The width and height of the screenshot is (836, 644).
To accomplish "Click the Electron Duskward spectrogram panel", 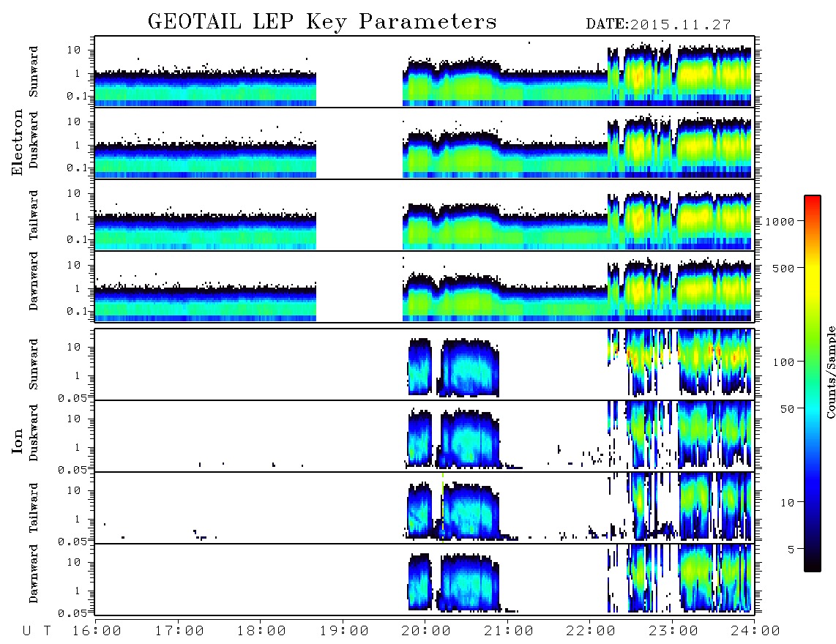I will click(425, 143).
